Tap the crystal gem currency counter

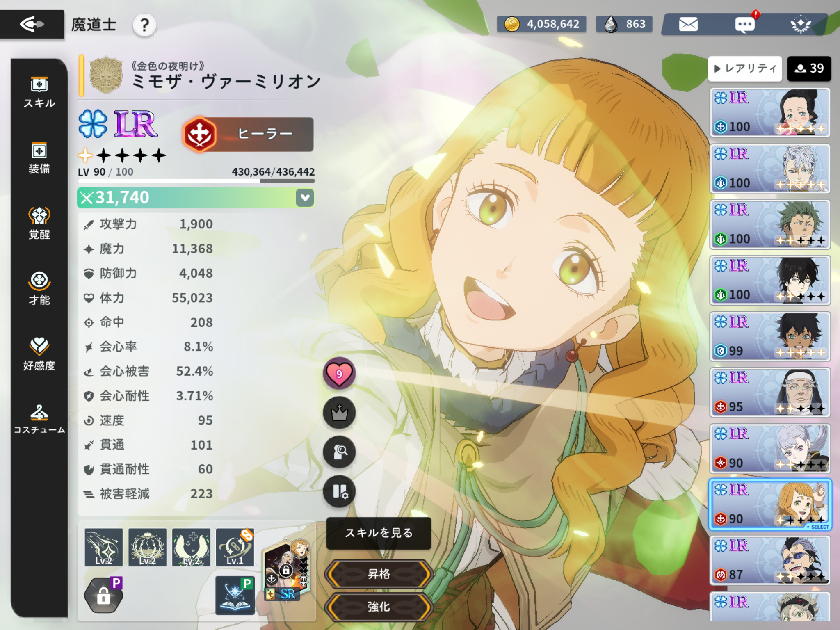624,24
